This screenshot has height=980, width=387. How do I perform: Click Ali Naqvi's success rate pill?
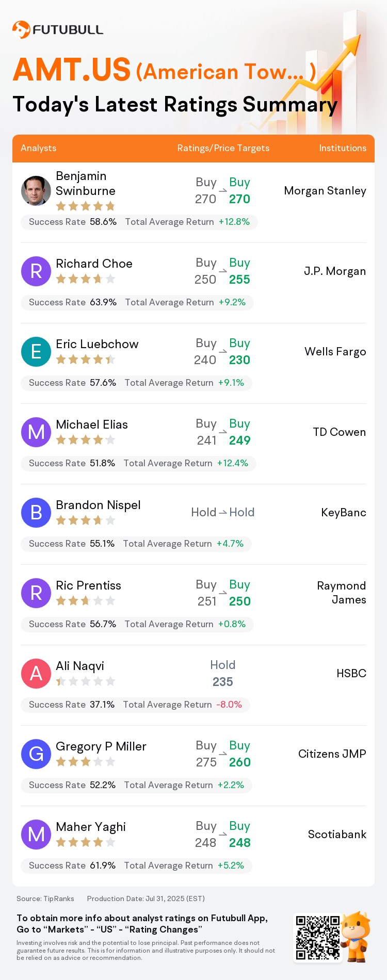(135, 705)
